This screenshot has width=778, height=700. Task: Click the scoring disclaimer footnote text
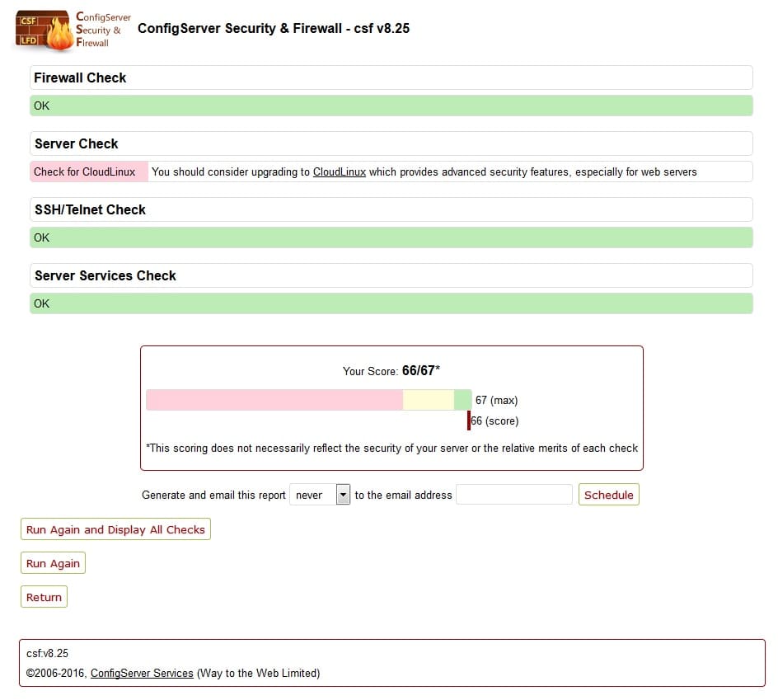point(391,448)
